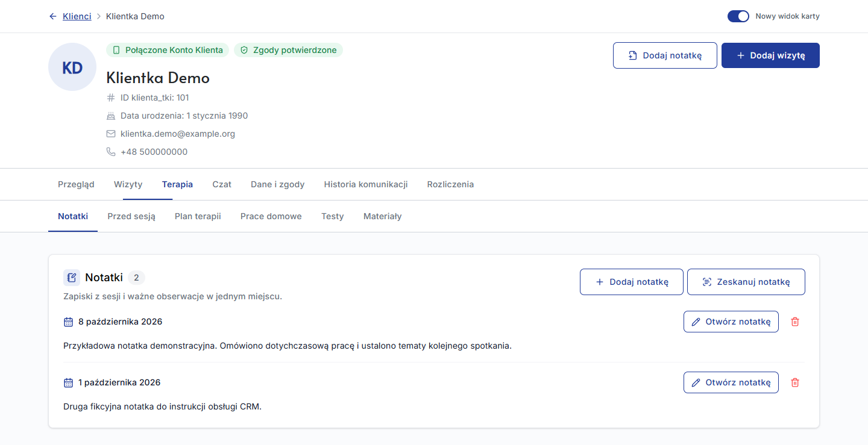Delete the 1 października 2026 note via the trash icon

[795, 382]
